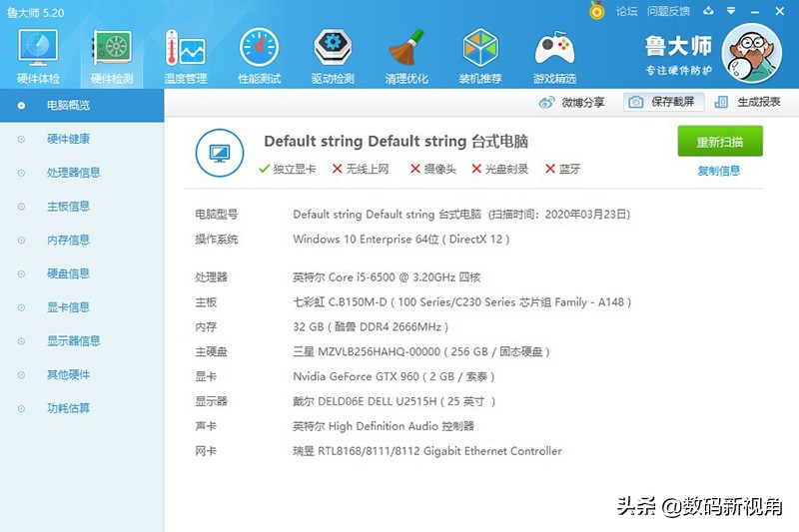This screenshot has width=799, height=532.
Task: Click the gold medal icon in title bar
Action: tap(596, 11)
